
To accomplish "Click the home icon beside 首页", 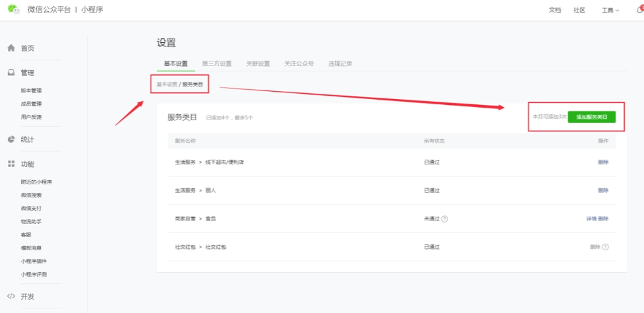I will click(x=11, y=48).
